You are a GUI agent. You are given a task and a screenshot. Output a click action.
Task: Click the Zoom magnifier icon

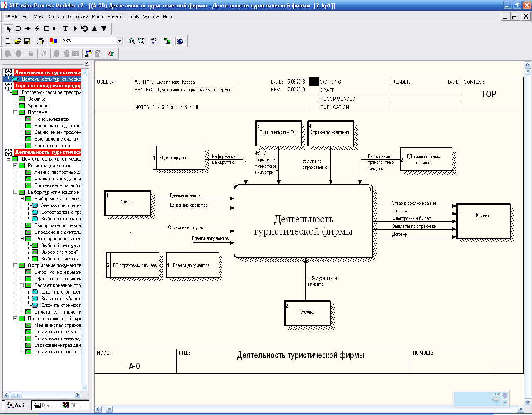point(132,41)
